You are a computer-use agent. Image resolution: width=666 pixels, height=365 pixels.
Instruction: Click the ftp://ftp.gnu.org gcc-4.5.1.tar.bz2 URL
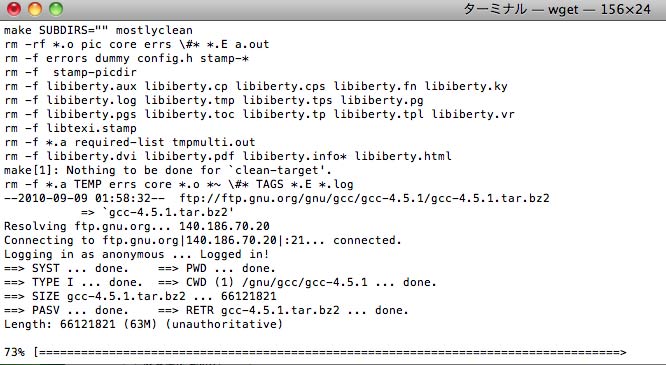(x=364, y=198)
